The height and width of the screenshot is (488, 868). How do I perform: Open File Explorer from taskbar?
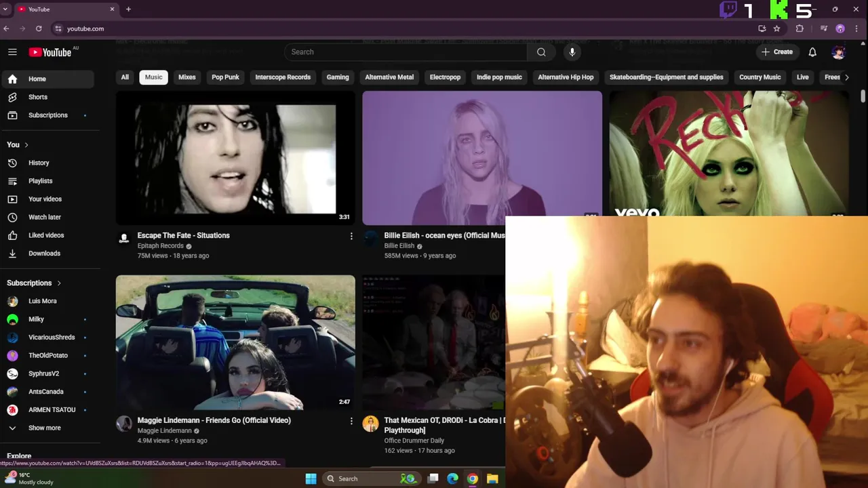492,479
